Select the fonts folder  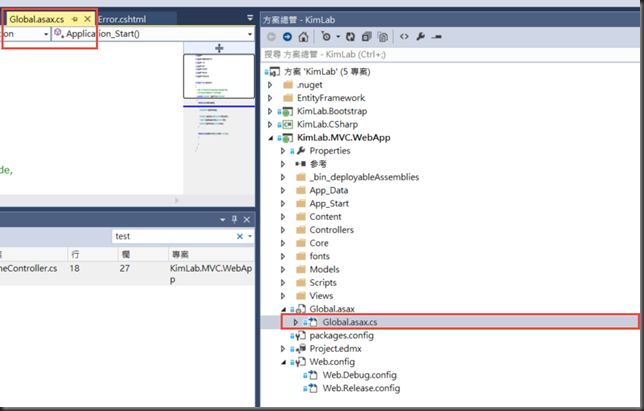click(320, 256)
